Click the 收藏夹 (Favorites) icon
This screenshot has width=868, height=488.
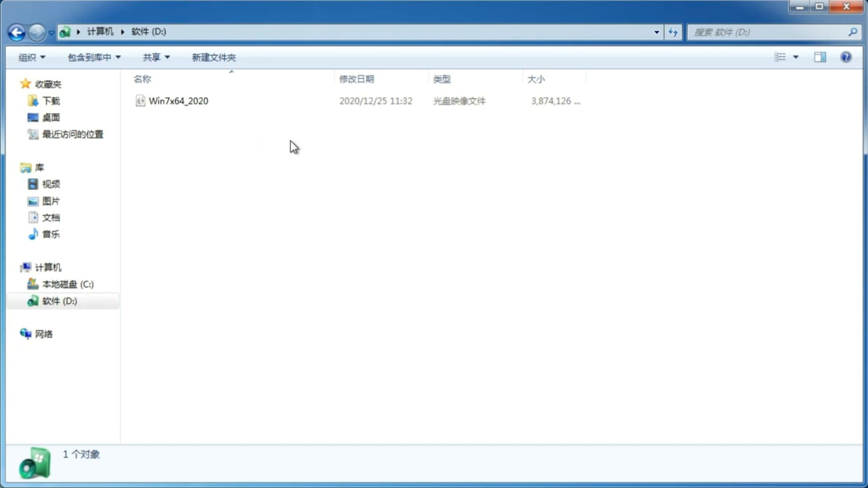25,83
